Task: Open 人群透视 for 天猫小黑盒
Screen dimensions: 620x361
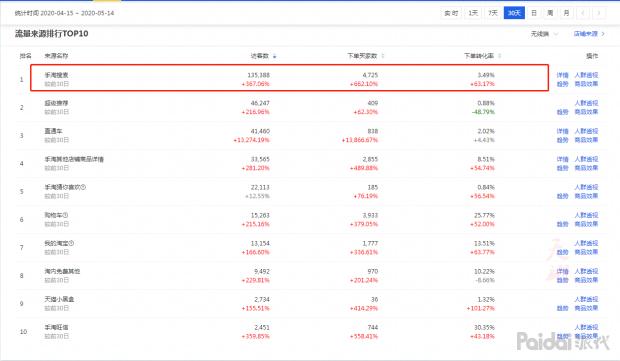Action: (x=586, y=300)
